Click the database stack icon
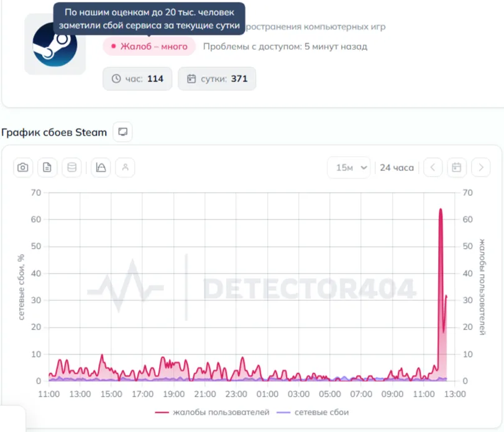Viewport: 504px width, 432px height. tap(71, 167)
